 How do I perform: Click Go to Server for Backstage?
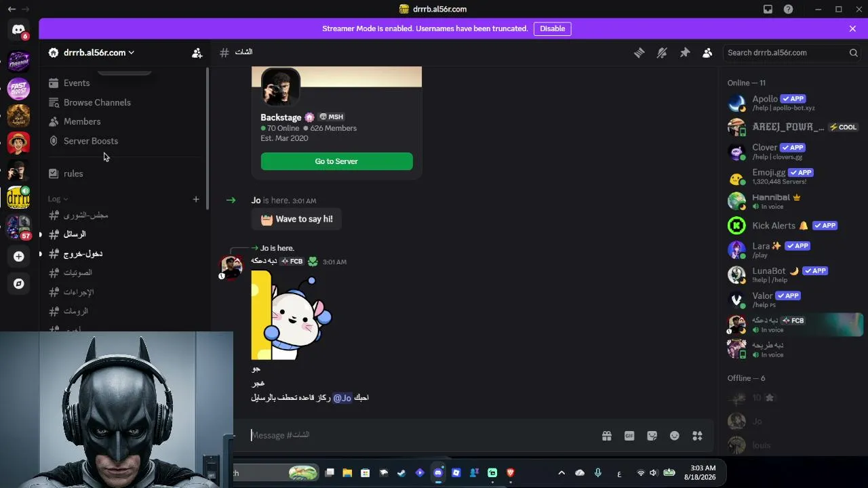click(336, 161)
